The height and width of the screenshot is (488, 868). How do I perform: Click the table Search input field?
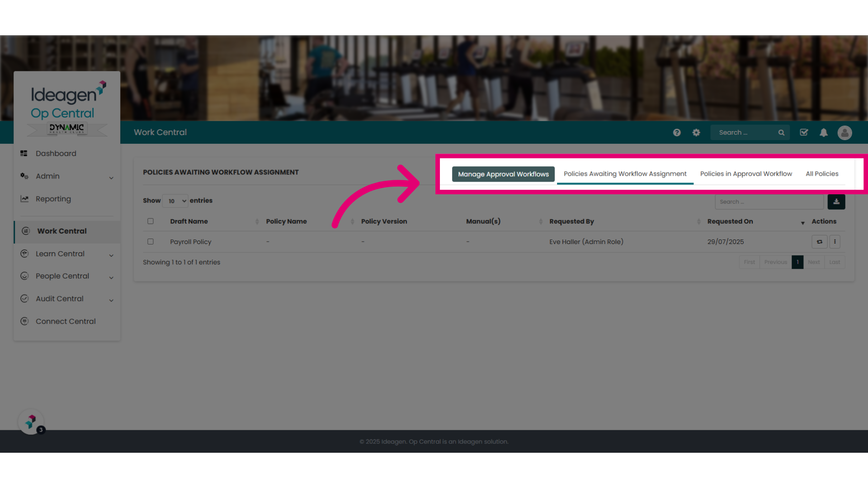(769, 202)
